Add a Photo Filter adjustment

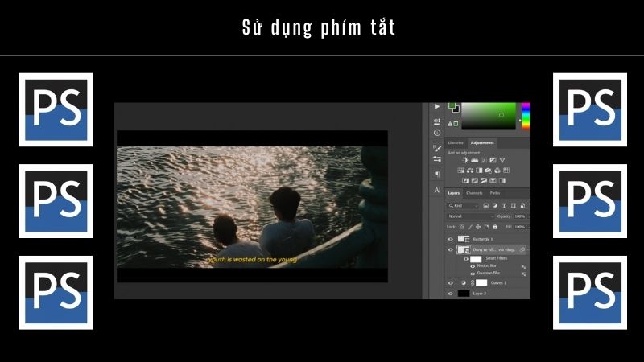(489, 171)
